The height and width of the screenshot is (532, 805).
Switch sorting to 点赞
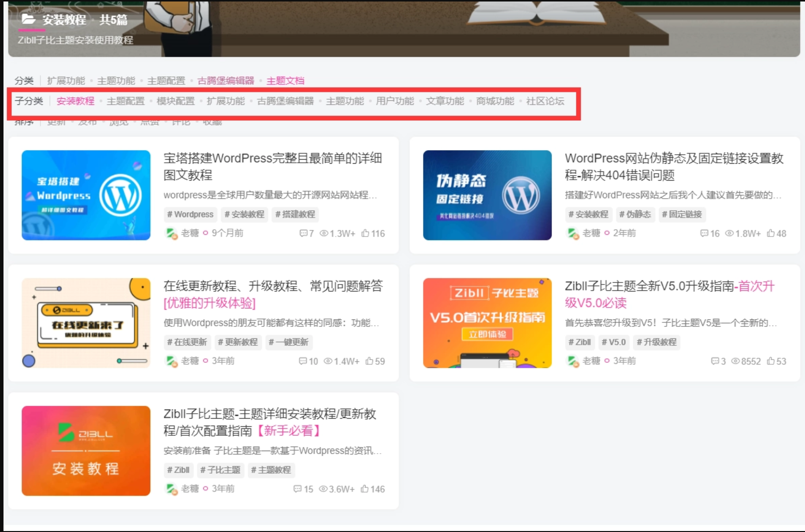click(x=150, y=121)
